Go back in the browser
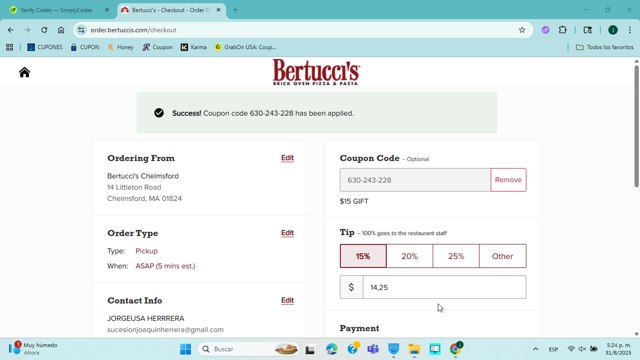The width and height of the screenshot is (640, 360). [x=11, y=30]
